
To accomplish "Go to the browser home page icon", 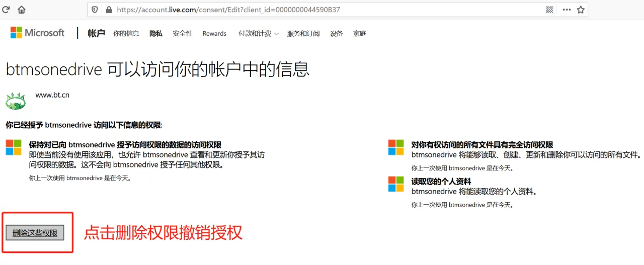I will (22, 10).
